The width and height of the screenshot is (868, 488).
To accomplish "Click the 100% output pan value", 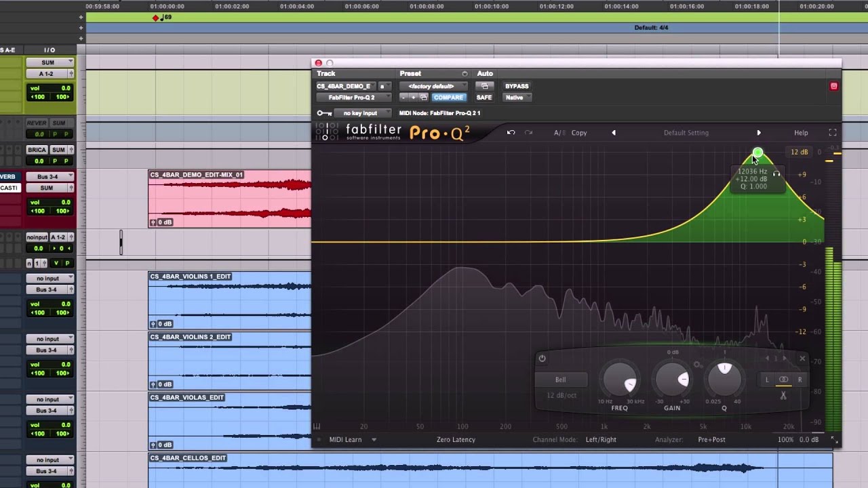I will click(x=785, y=440).
